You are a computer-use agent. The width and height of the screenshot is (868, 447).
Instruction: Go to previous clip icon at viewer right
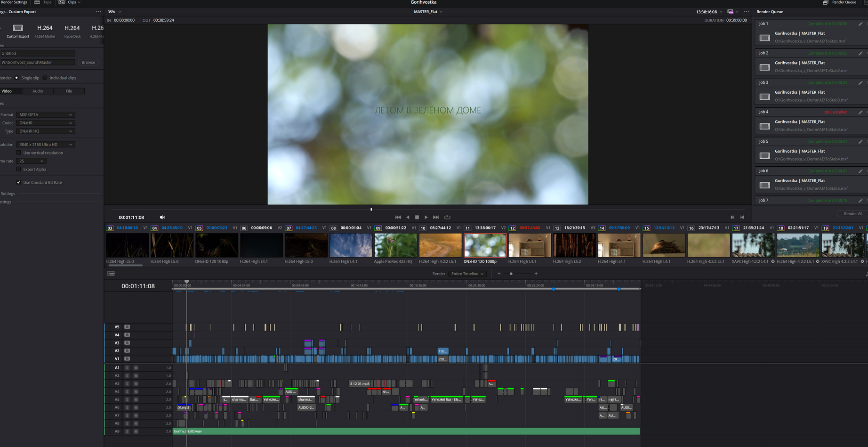pos(742,218)
